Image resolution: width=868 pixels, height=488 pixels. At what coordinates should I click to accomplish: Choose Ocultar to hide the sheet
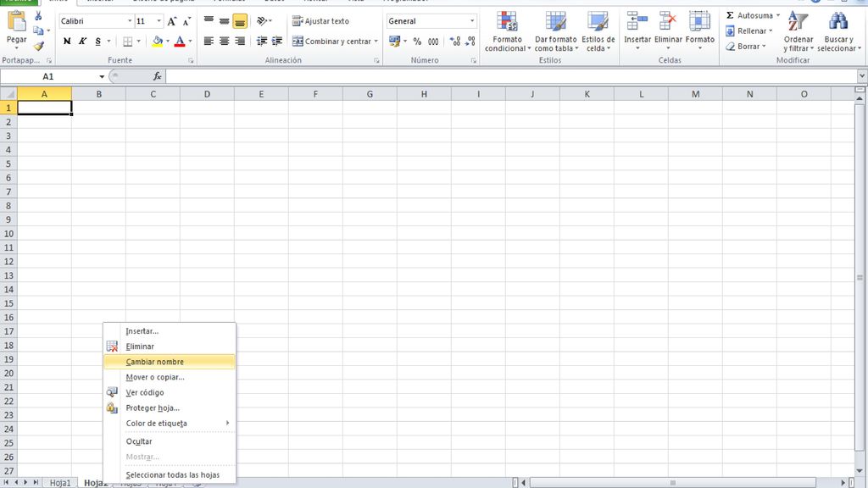click(170, 441)
